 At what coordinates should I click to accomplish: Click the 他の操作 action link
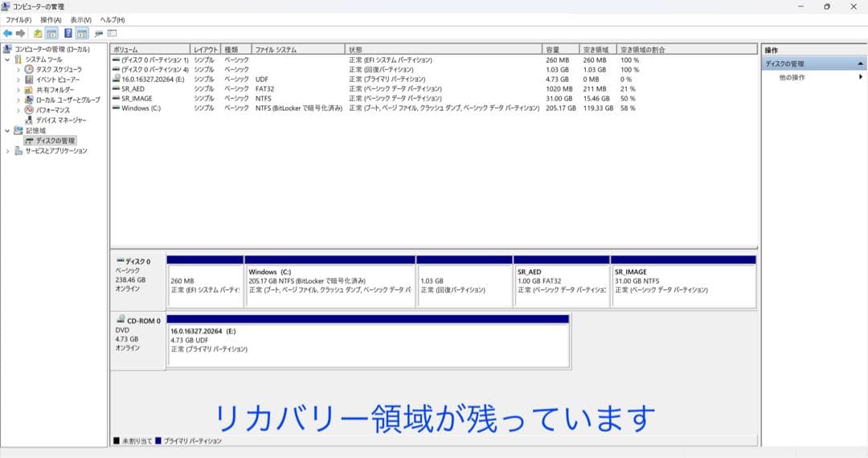tap(792, 77)
